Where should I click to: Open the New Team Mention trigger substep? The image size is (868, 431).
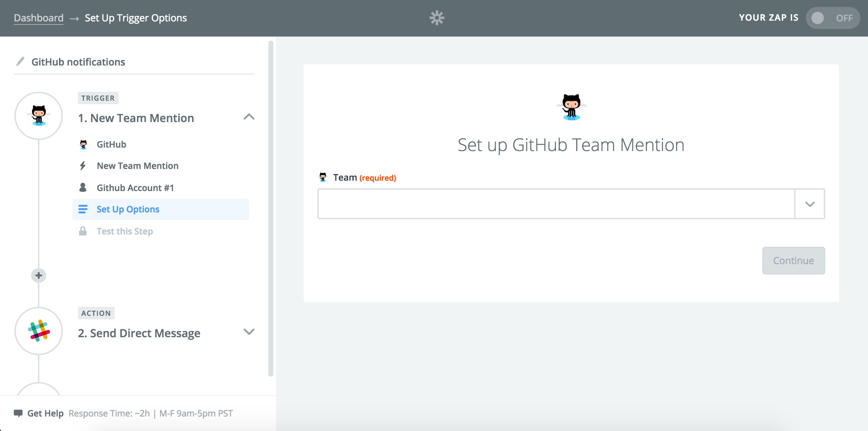point(138,166)
